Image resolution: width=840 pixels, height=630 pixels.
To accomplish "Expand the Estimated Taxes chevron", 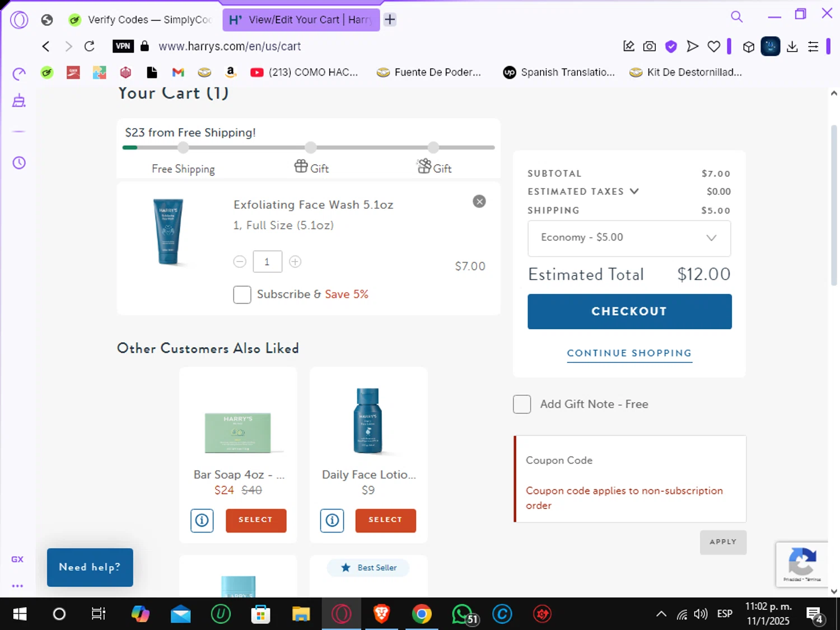I will tap(634, 191).
